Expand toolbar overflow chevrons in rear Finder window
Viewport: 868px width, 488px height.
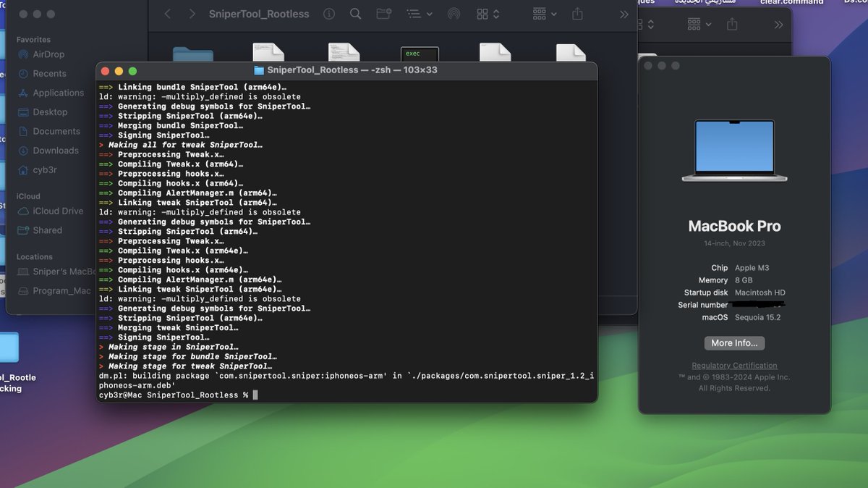[778, 25]
